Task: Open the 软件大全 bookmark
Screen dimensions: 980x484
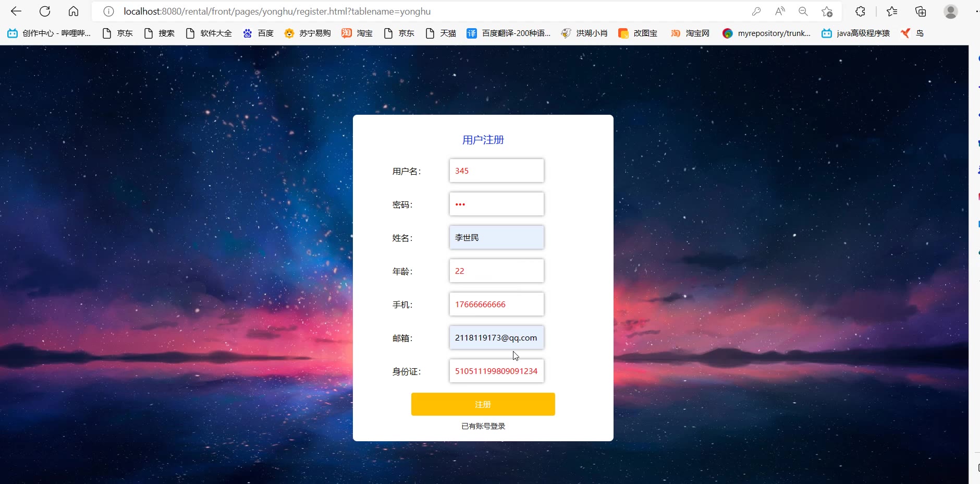Action: [x=209, y=33]
